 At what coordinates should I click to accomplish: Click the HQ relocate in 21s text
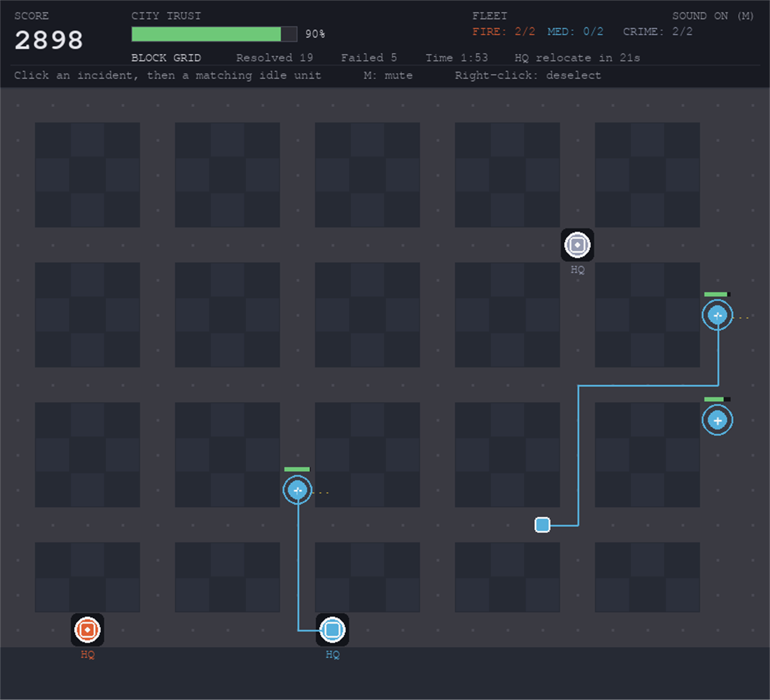577,58
